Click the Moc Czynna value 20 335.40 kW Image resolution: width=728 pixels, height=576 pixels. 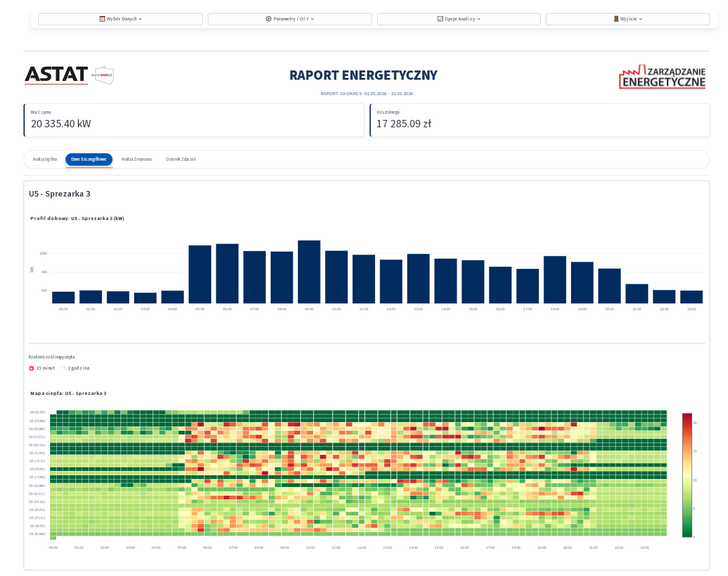pos(61,124)
